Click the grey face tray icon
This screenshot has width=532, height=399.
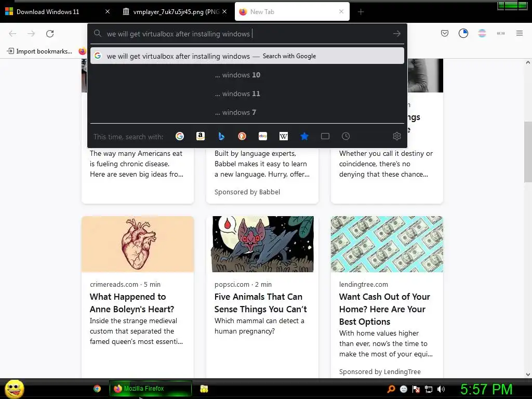tap(403, 389)
